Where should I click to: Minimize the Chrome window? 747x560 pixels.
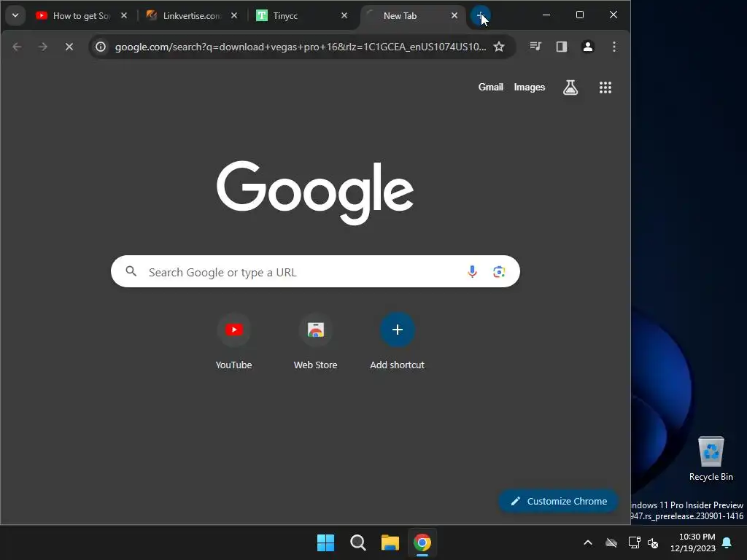click(x=546, y=15)
